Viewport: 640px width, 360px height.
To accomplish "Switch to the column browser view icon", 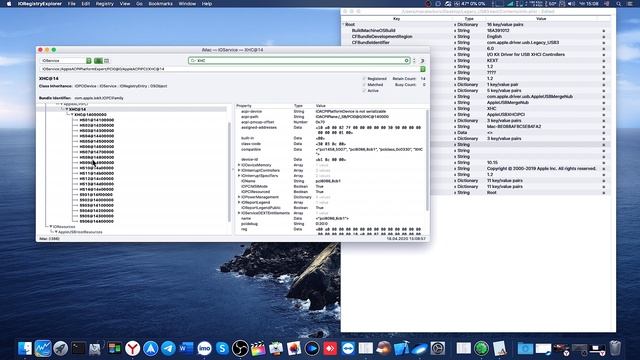I will point(107,60).
